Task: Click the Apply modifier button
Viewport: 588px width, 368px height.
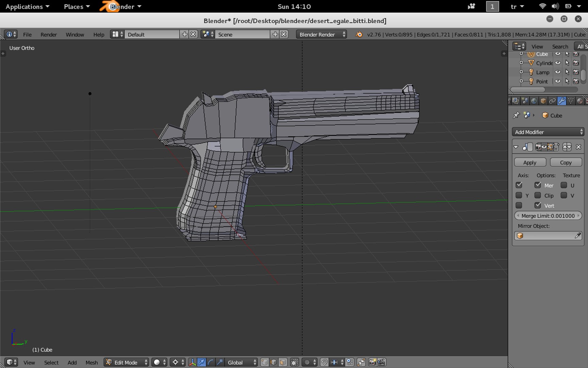Action: point(530,163)
